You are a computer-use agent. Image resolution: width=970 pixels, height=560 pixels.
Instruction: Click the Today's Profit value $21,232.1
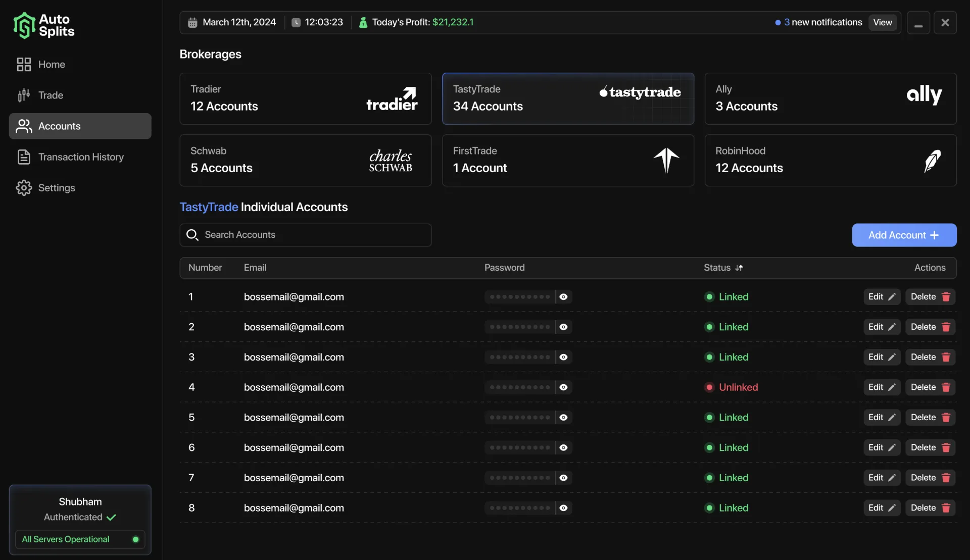453,22
